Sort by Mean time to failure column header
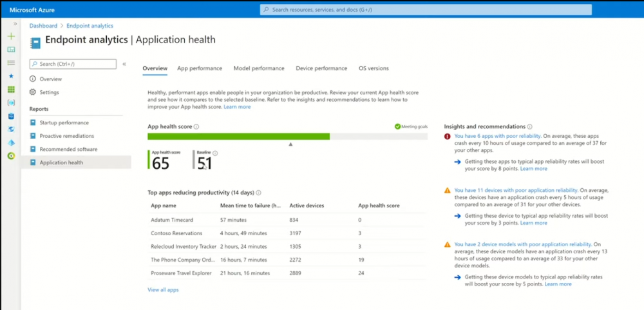 pos(251,206)
